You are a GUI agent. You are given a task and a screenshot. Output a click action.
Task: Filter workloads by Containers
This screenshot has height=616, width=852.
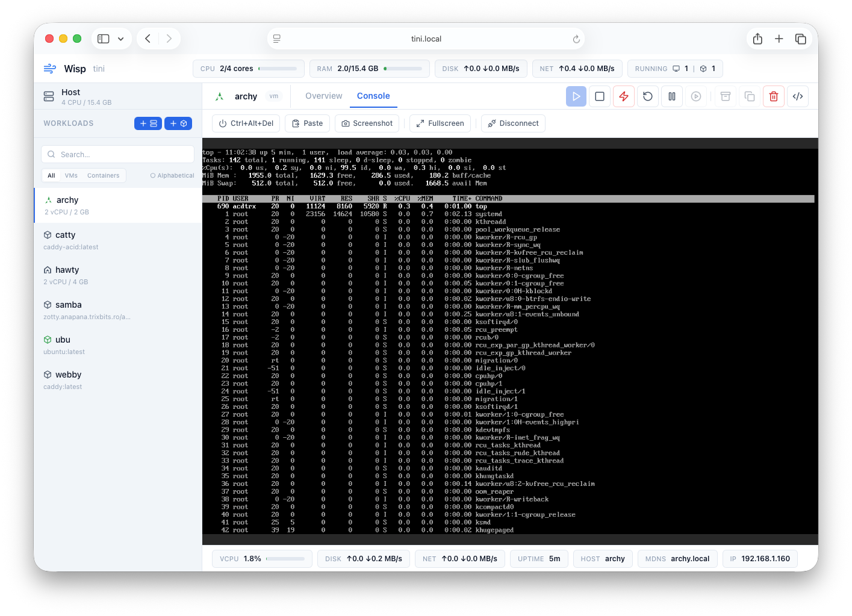pos(104,176)
